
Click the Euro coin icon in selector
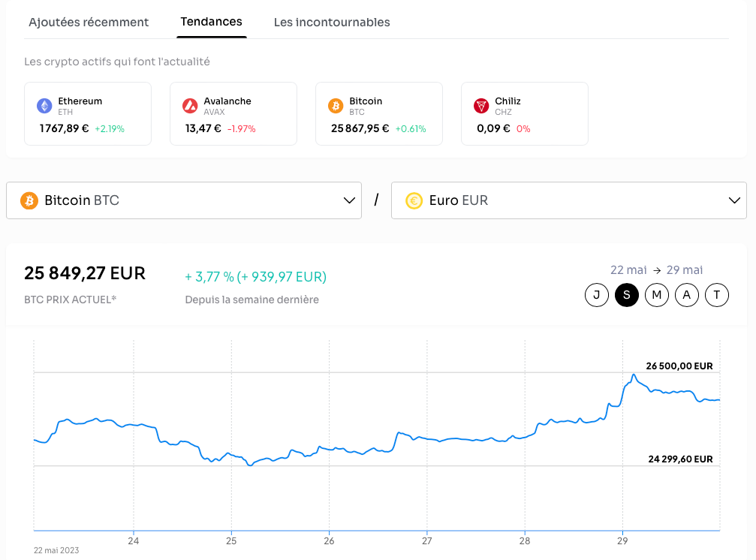pos(414,200)
